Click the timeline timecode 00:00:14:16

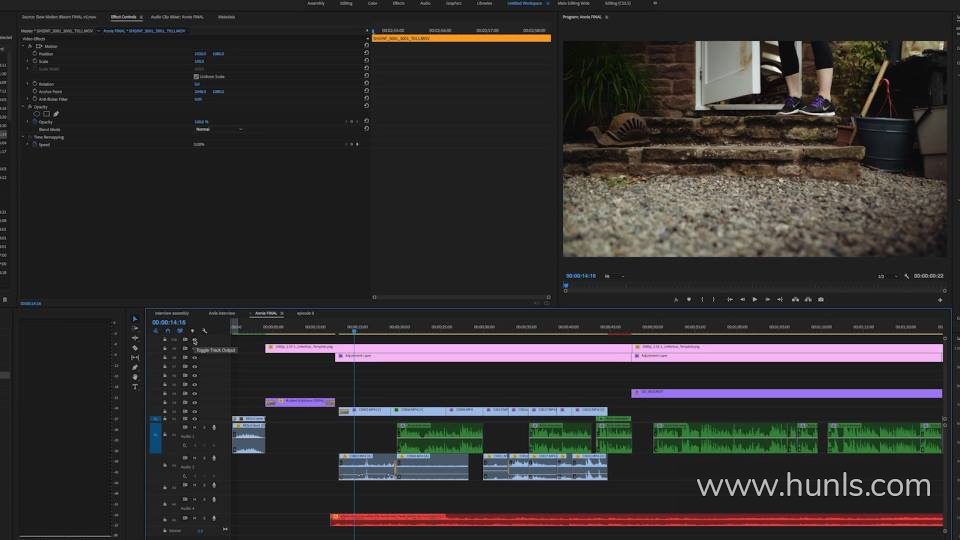pos(169,322)
